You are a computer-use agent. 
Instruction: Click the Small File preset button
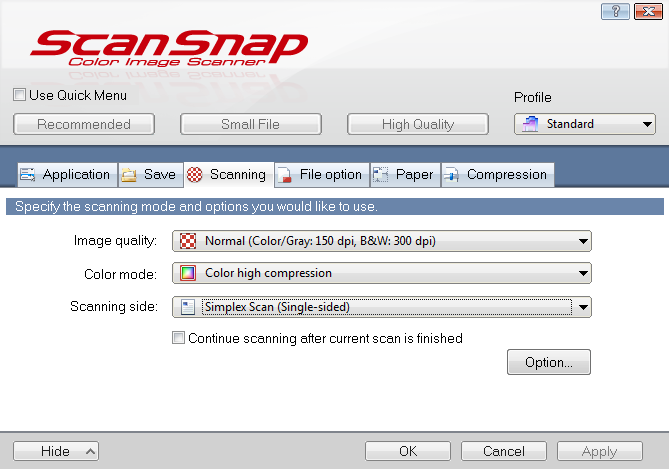pos(250,124)
